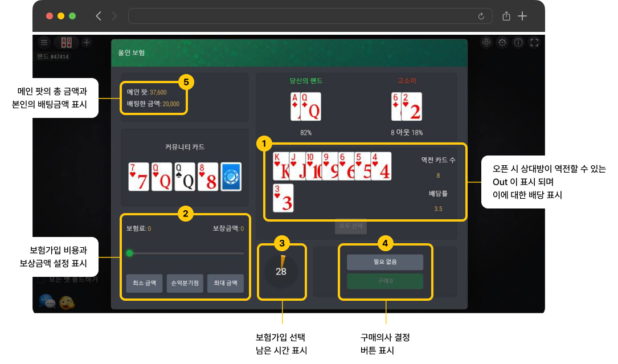Open the emoji face icon

point(67,302)
